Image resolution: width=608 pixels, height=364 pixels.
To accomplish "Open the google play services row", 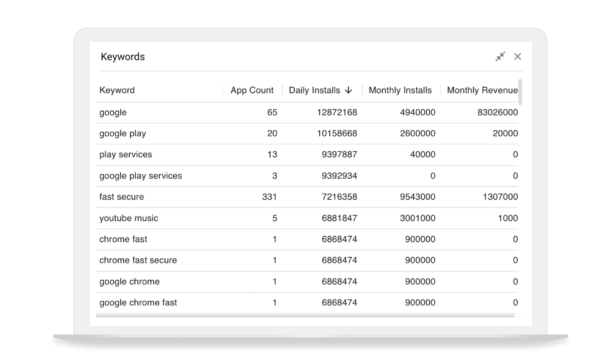I will pyautogui.click(x=141, y=176).
